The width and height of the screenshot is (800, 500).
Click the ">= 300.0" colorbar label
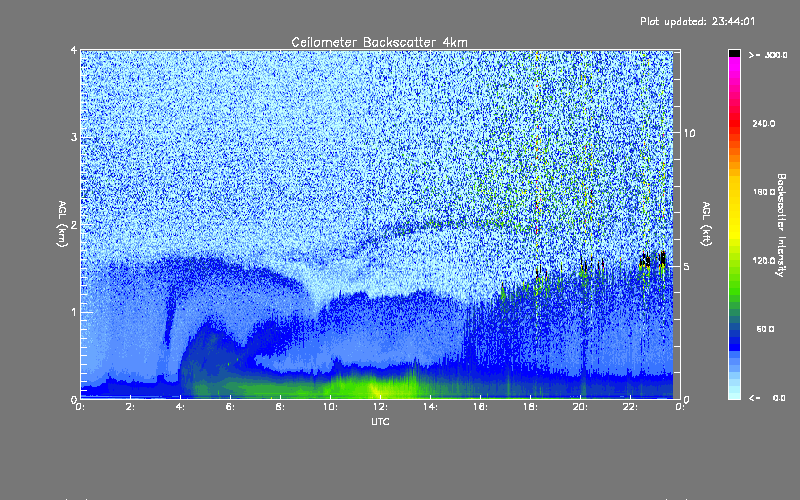(768, 55)
